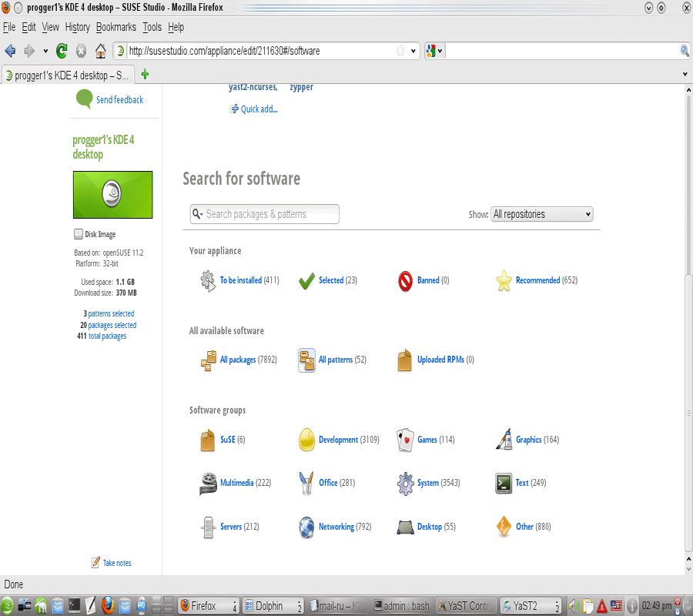Click the Office pencil cup icon
The image size is (693, 616).
(x=306, y=483)
